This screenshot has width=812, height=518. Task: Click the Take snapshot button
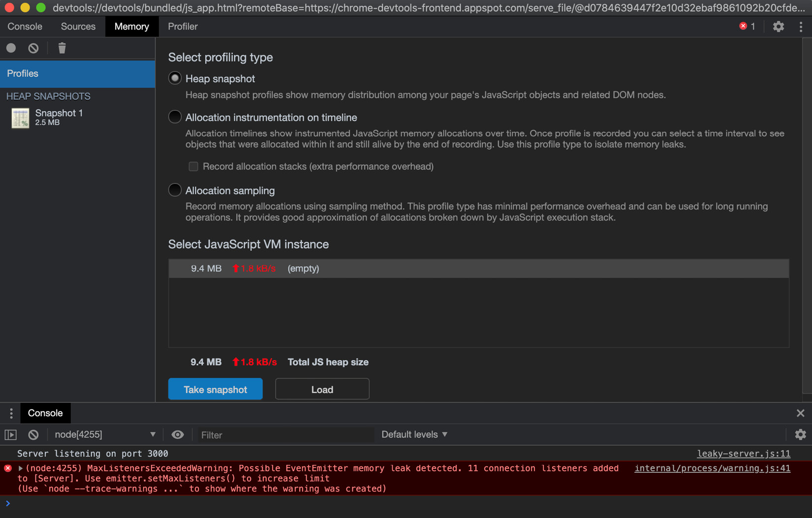(215, 389)
